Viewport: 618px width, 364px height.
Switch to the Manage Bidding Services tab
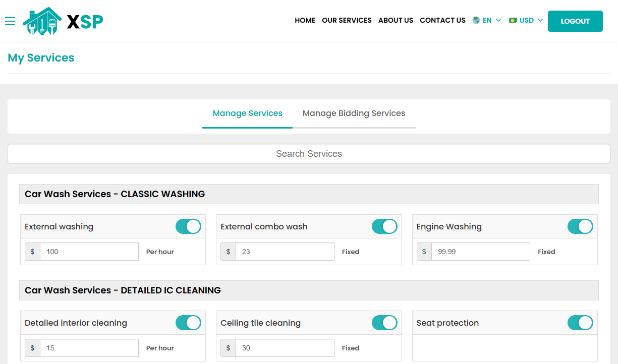tap(354, 113)
